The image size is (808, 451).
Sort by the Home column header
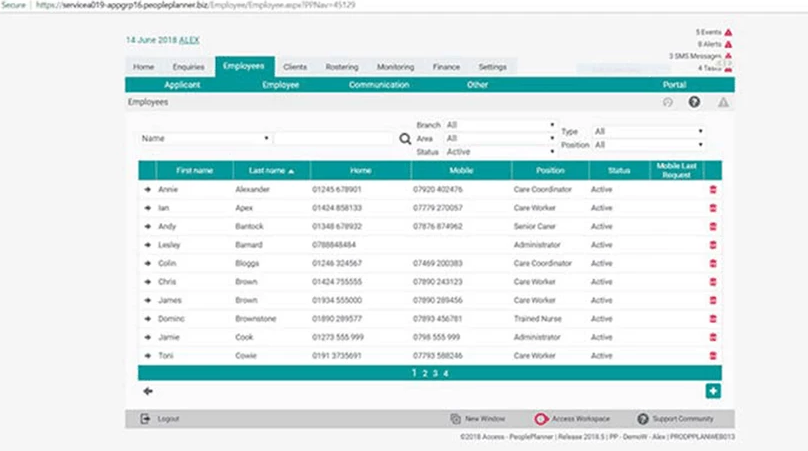pos(361,171)
